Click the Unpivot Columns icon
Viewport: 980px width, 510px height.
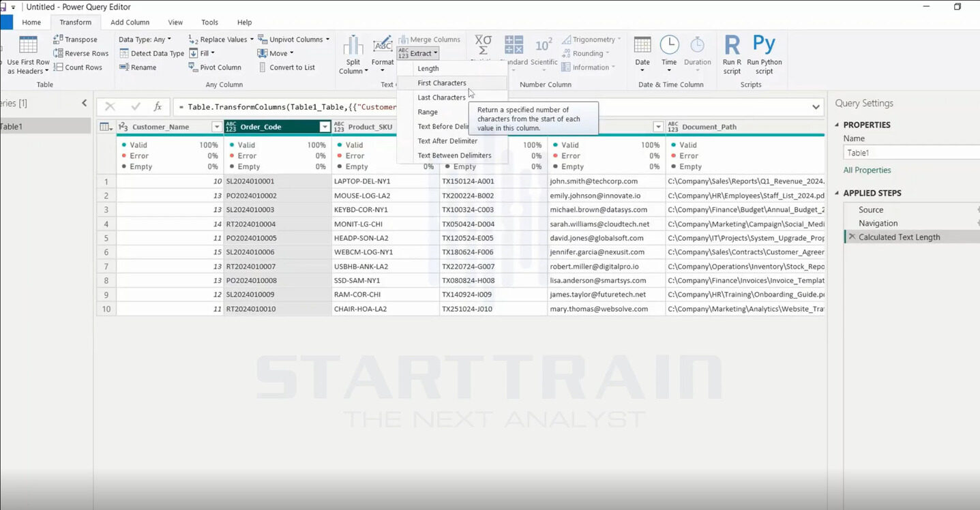[x=263, y=40]
